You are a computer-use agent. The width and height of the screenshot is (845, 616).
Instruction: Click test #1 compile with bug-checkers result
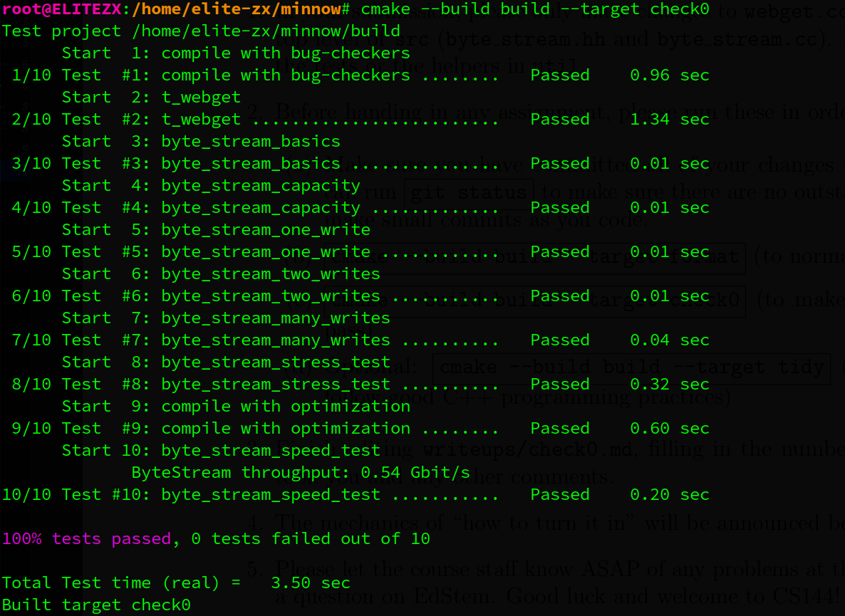(360, 75)
